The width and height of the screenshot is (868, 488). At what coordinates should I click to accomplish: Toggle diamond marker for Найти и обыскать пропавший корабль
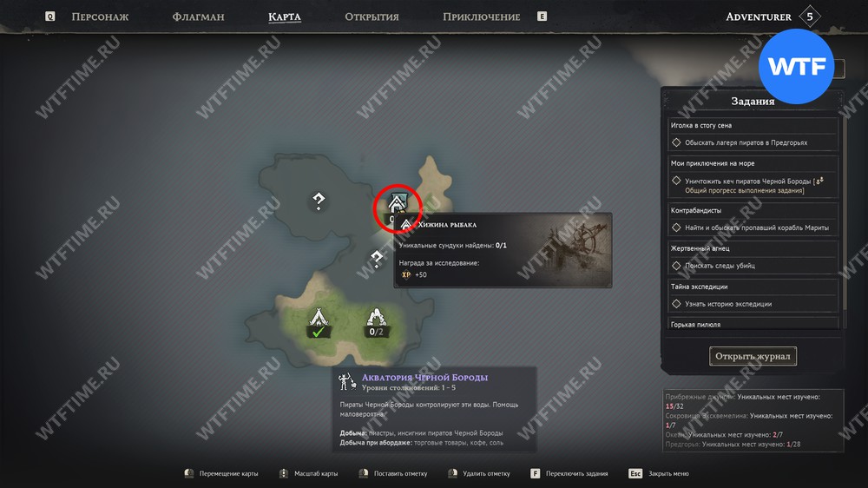[676, 228]
